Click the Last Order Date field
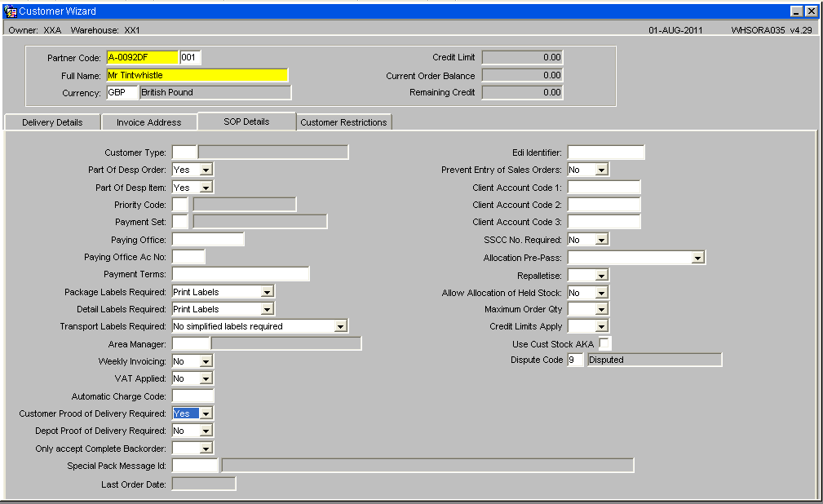This screenshot has height=504, width=823. click(x=204, y=484)
